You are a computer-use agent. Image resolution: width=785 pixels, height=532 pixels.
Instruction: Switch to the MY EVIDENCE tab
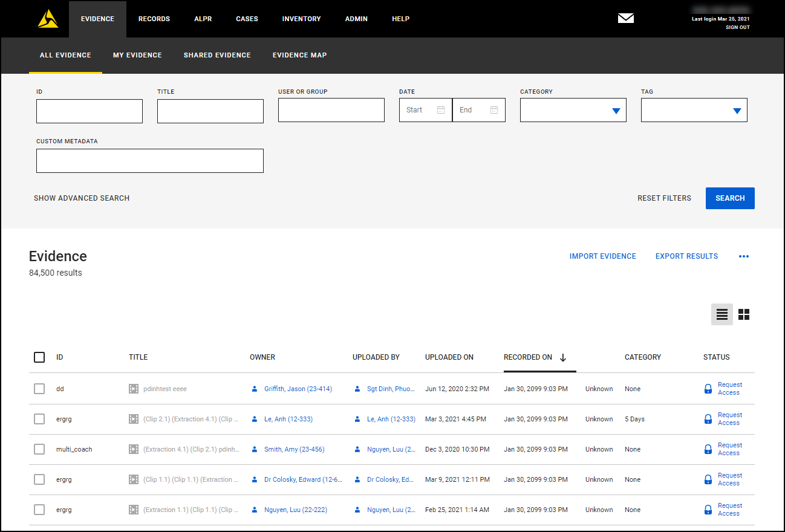pos(137,55)
